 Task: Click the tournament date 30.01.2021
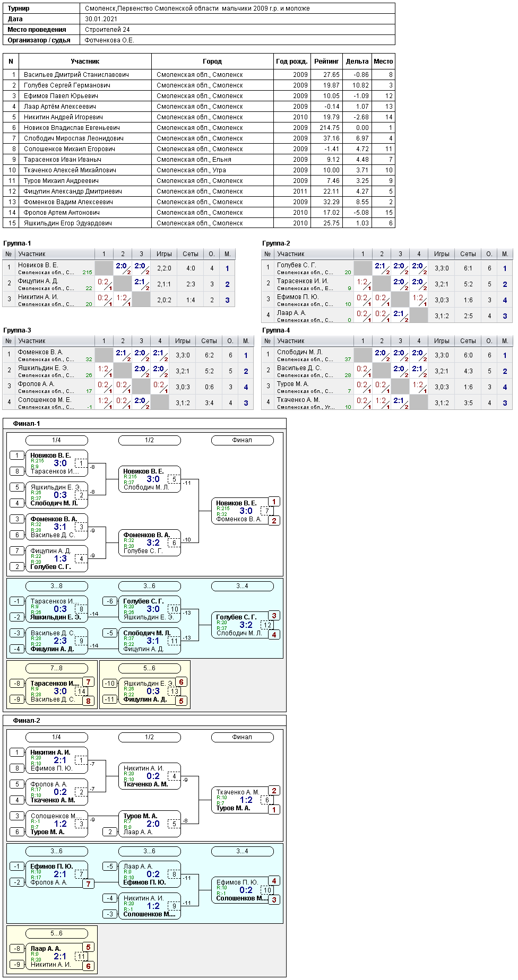pos(101,19)
